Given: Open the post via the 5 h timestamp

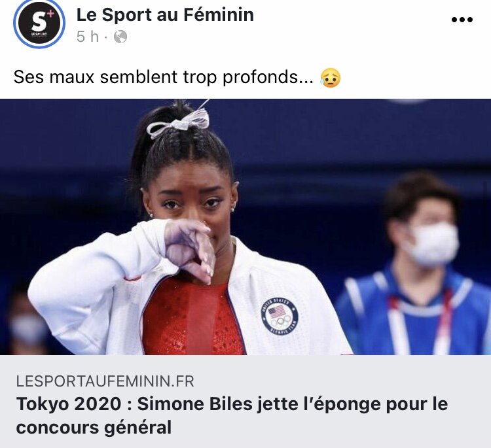Looking at the screenshot, I should coord(88,37).
